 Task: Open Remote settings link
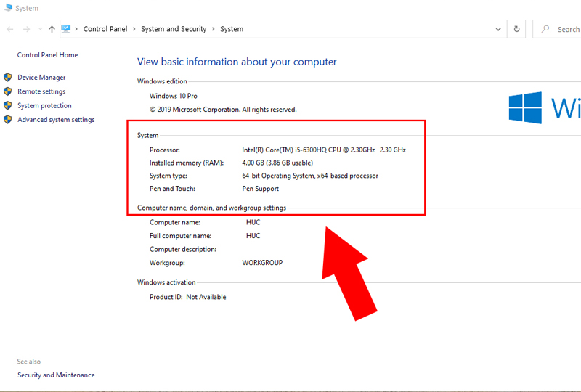[x=41, y=91]
